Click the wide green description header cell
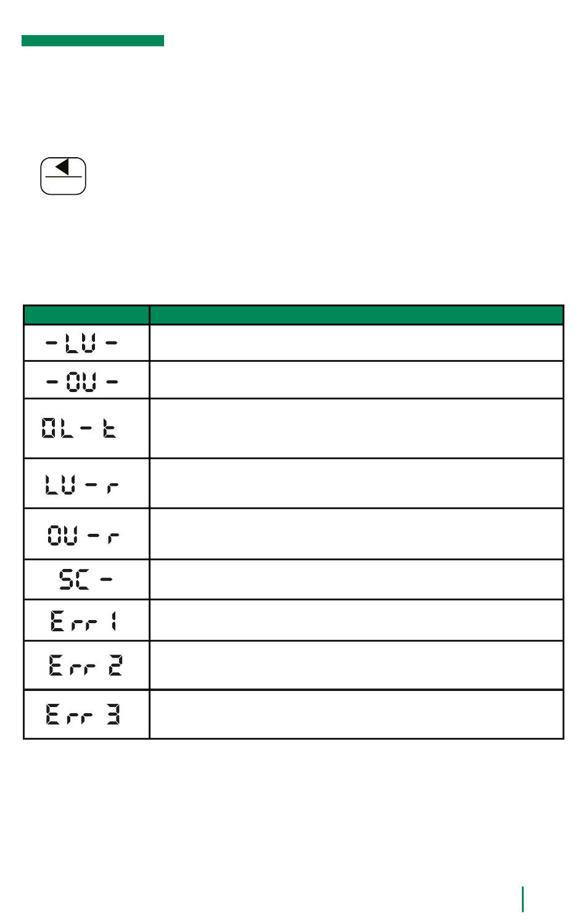Screen dimensions: 586x924 click(357, 315)
